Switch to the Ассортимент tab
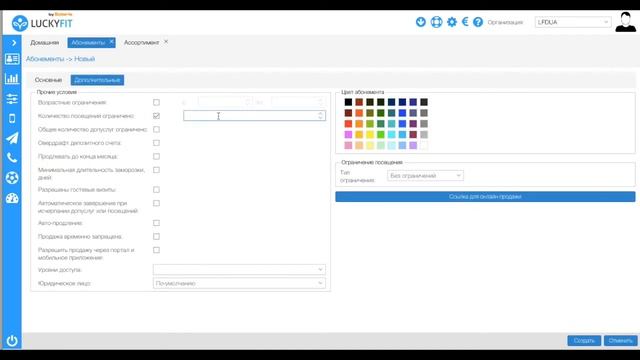The width and height of the screenshot is (640, 360). (141, 42)
